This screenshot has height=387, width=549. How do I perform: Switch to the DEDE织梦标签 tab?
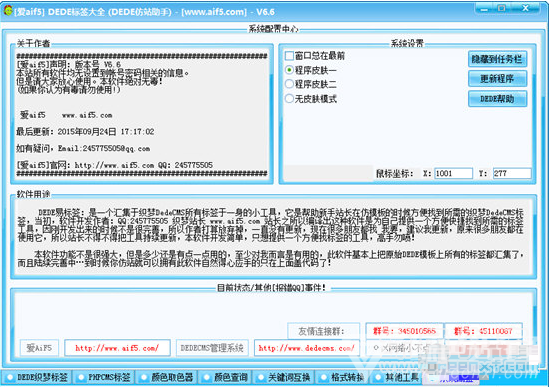tap(36, 378)
